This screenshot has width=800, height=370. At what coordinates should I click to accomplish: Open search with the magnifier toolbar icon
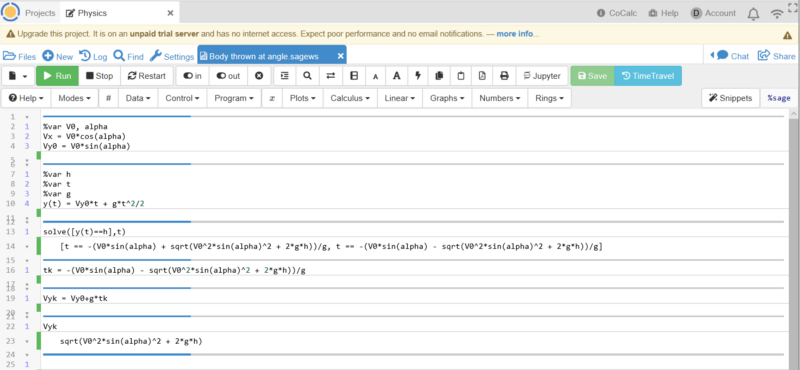307,76
